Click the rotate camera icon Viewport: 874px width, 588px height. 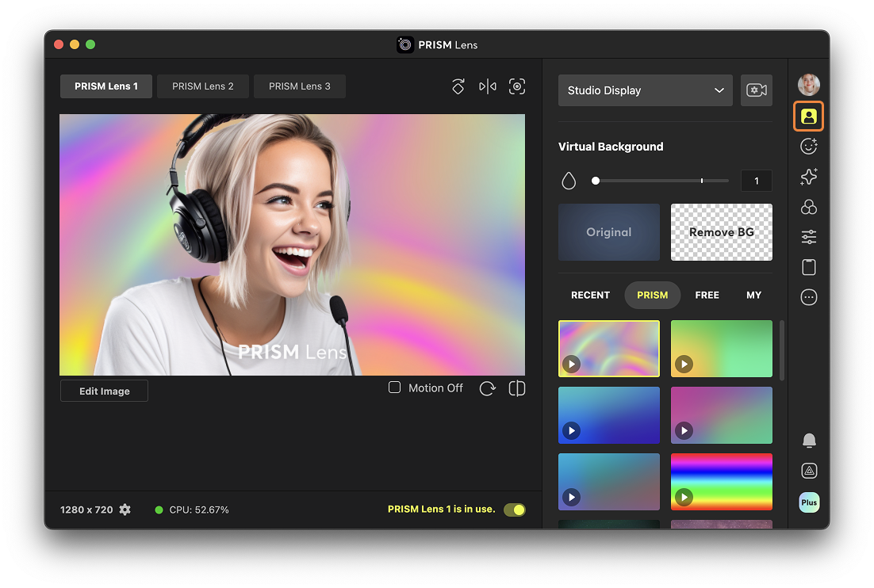(458, 86)
